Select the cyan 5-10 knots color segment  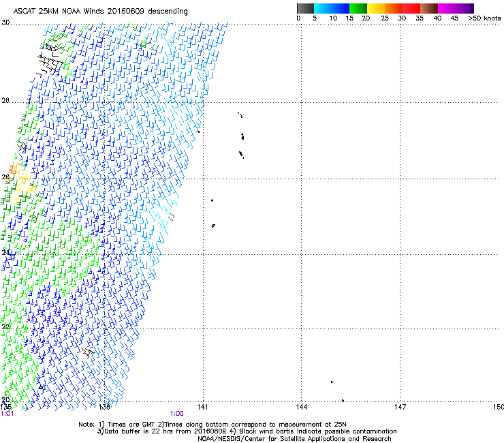[323, 8]
